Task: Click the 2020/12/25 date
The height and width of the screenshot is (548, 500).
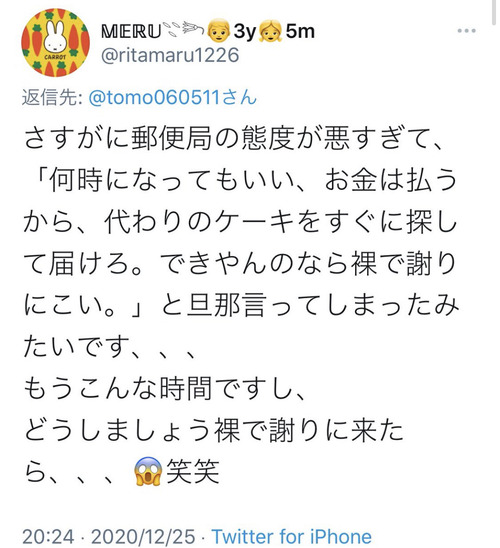Action: [x=143, y=536]
